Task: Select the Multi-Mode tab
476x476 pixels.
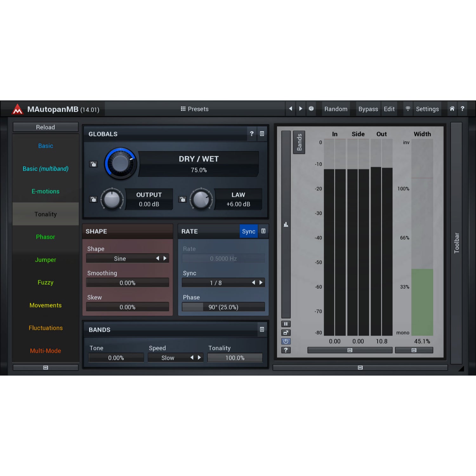Action: [x=46, y=351]
